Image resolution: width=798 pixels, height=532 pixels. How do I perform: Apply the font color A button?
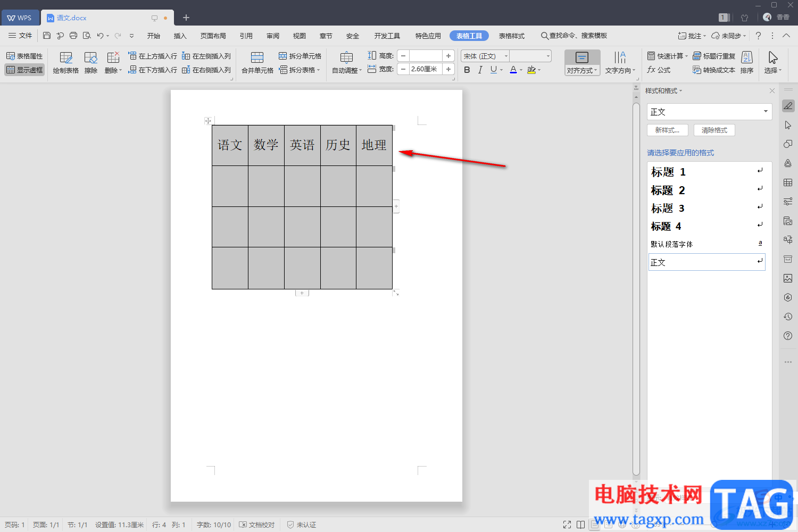(x=513, y=70)
